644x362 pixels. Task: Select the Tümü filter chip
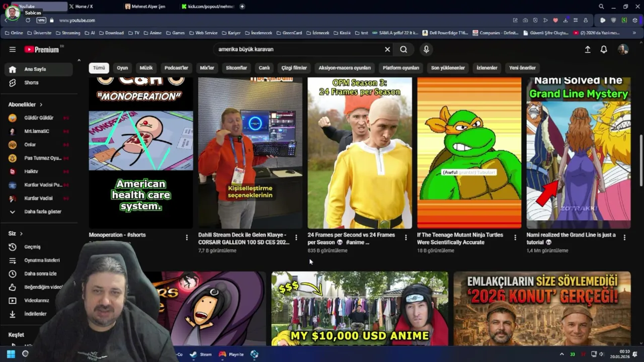coord(99,68)
